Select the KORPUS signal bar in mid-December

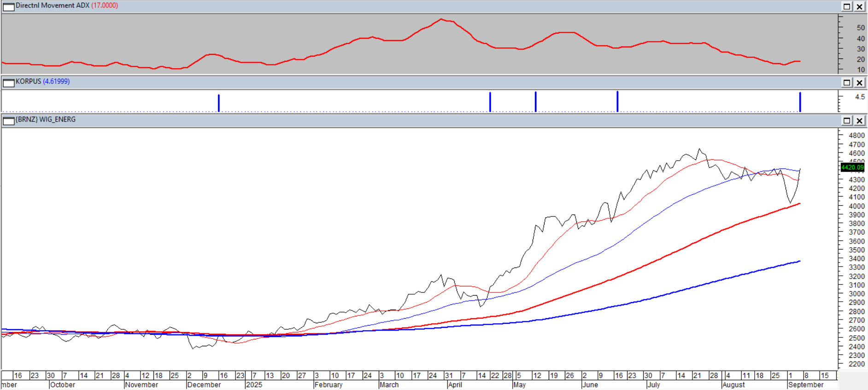219,103
